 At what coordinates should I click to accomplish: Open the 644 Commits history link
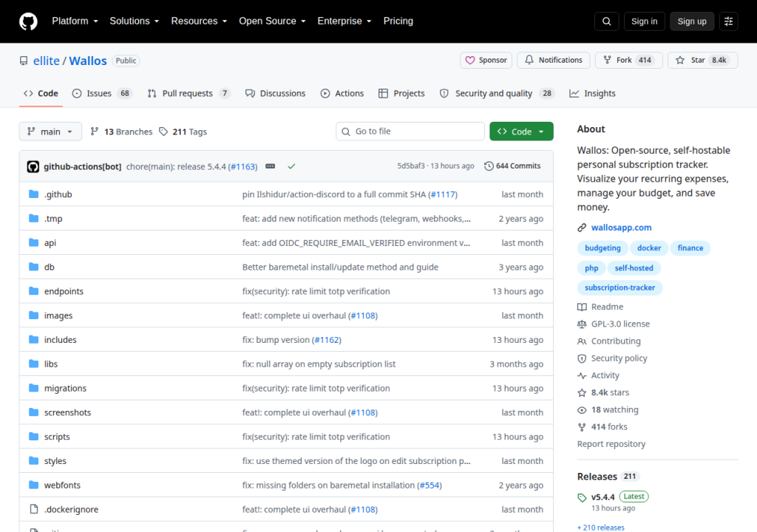click(513, 166)
